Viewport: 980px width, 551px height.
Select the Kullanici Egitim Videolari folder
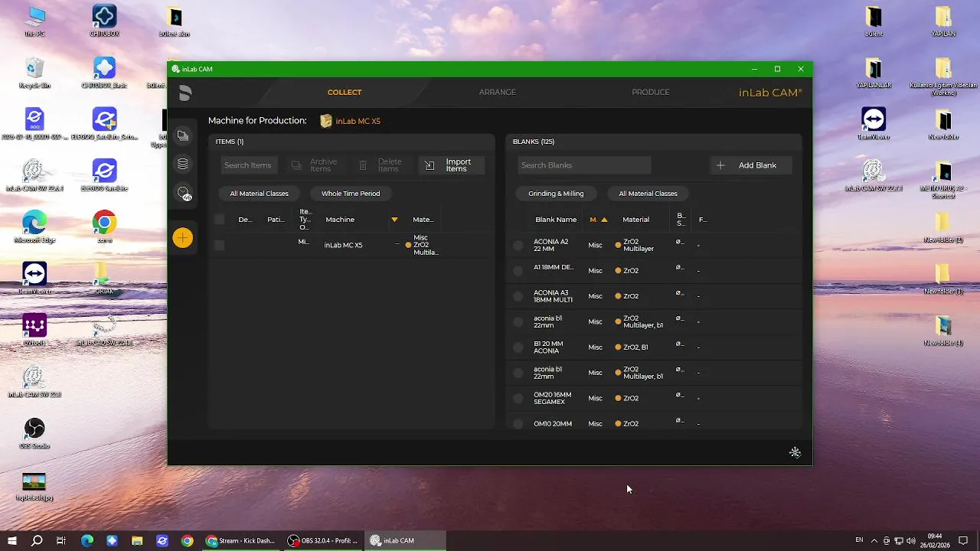943,75
